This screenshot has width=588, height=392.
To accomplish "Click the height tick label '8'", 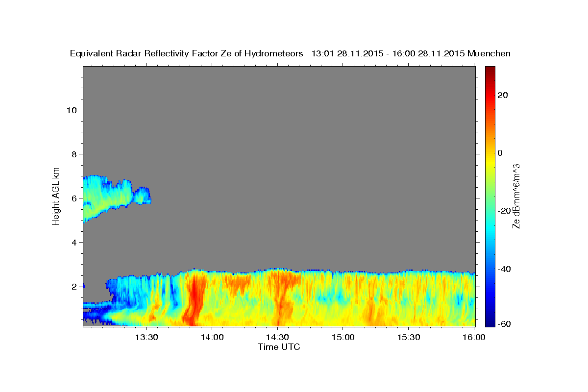I will pyautogui.click(x=74, y=154).
